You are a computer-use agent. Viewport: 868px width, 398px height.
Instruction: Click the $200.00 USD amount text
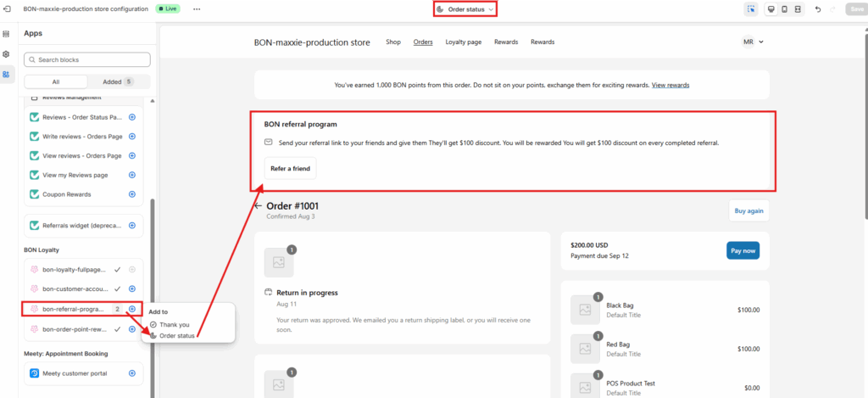591,245
